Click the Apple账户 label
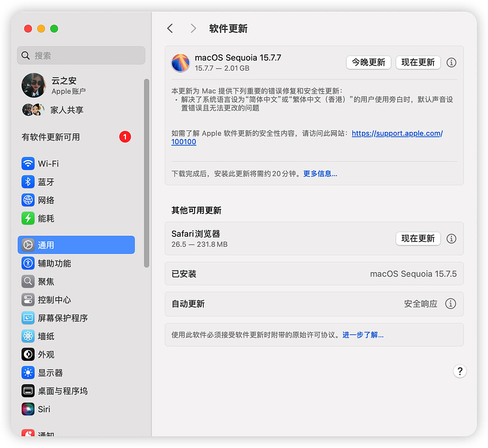Viewport: 488px width, 448px height. (x=69, y=91)
